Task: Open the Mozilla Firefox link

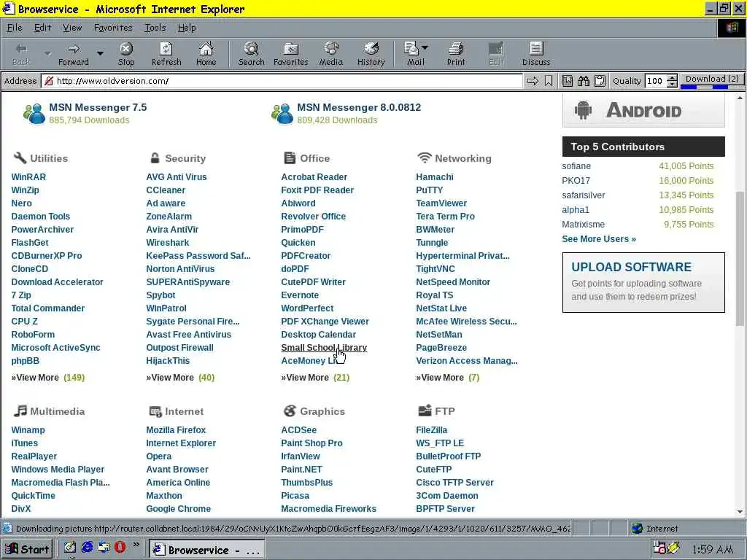Action: coord(176,430)
